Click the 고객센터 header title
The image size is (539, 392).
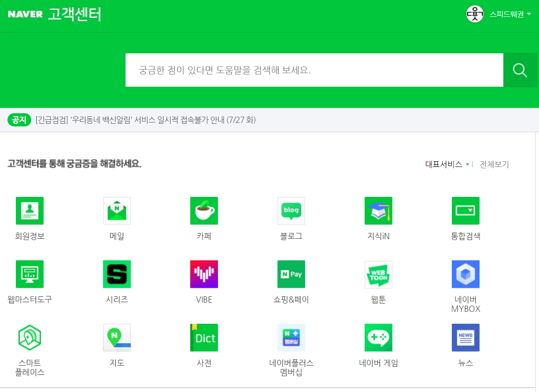(74, 14)
